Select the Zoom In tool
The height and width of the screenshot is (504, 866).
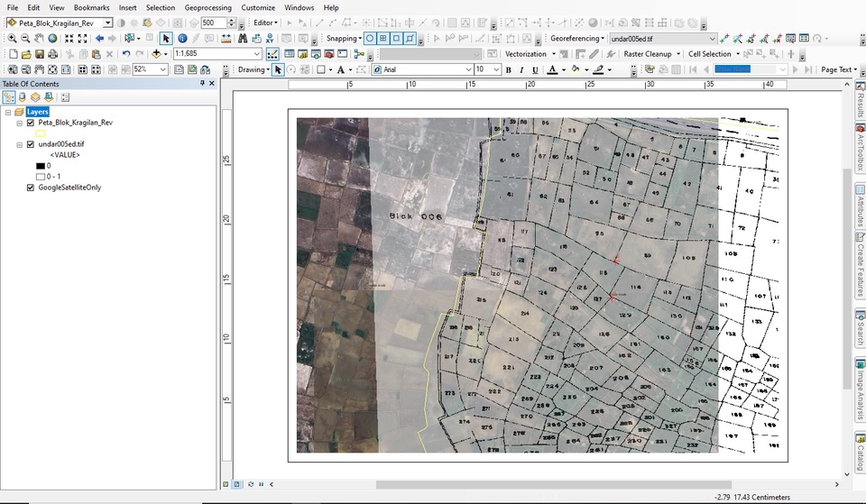(12, 39)
